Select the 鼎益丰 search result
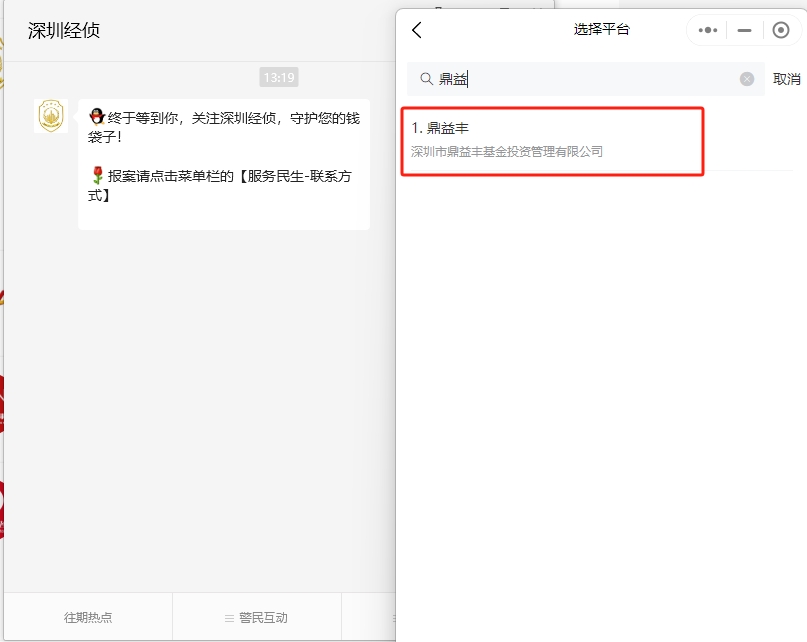Image resolution: width=807 pixels, height=642 pixels. 552,141
